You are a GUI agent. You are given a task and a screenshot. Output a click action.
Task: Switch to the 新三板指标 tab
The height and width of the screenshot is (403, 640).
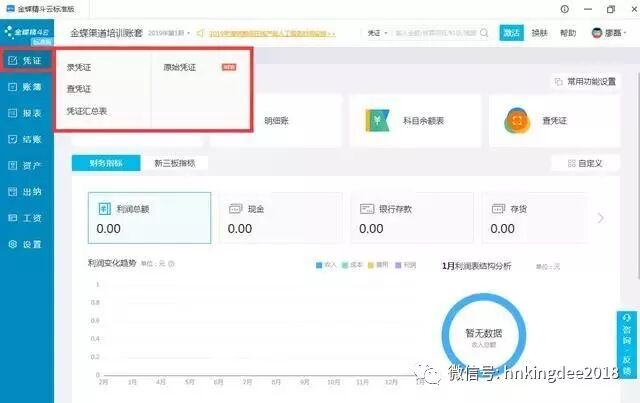click(174, 163)
